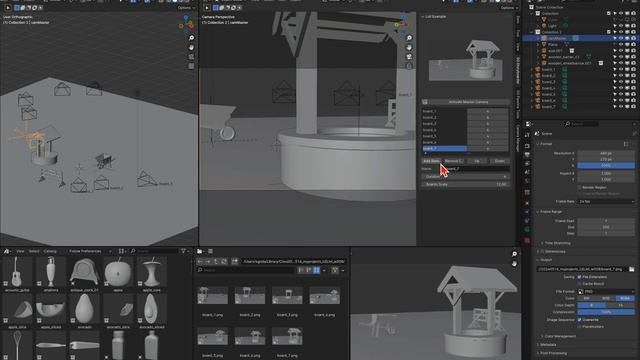Toggle eye visibility for board_7 in outliner
Image resolution: width=640 pixels, height=360 pixels.
(621, 107)
